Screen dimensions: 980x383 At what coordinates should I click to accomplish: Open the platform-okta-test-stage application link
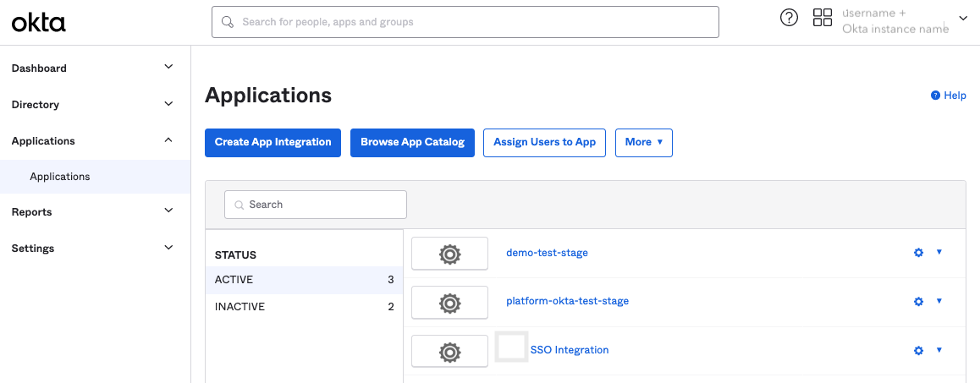pos(568,301)
